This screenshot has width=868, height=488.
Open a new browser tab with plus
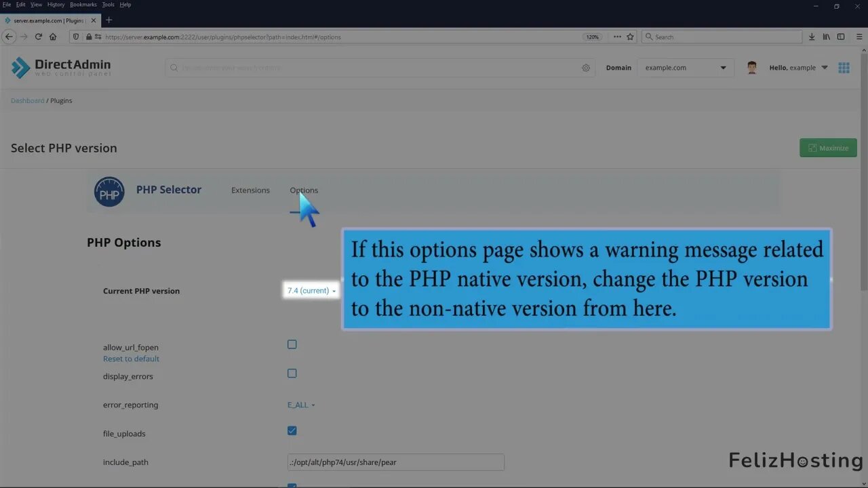tap(108, 20)
